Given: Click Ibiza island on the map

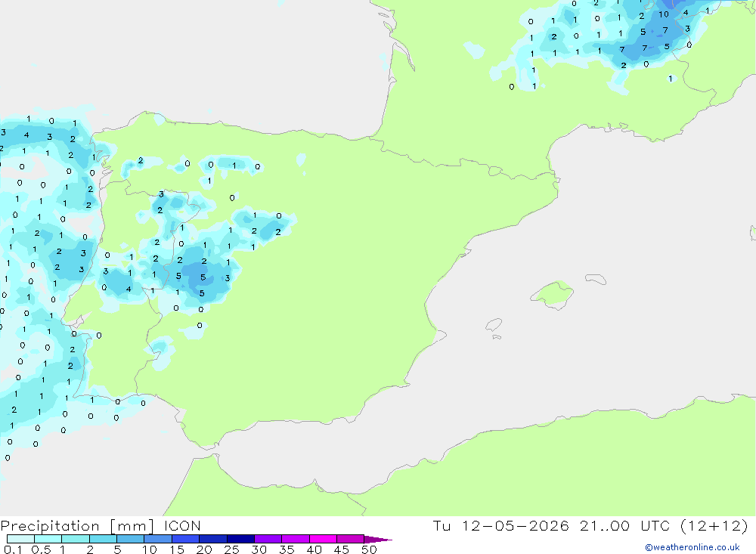Looking at the screenshot, I should coord(494,324).
